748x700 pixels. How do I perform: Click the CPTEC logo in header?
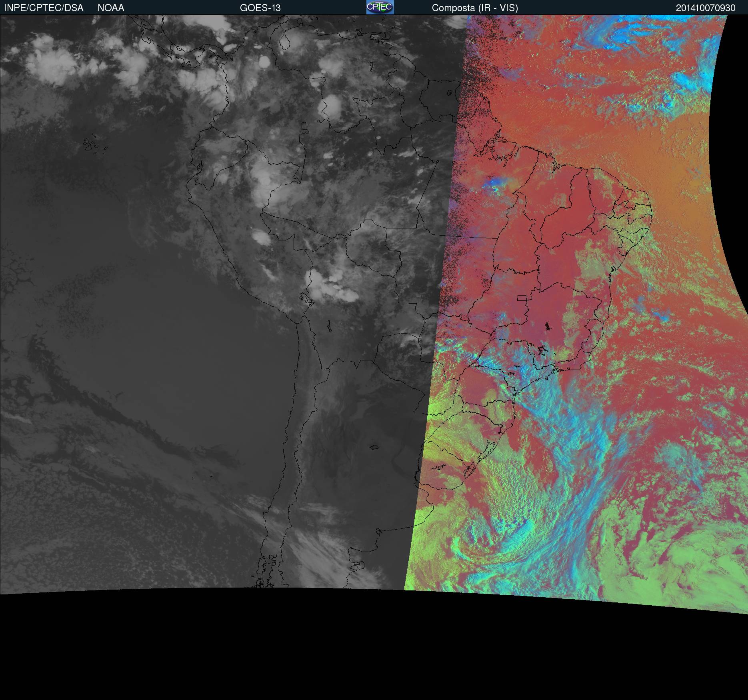pos(380,7)
